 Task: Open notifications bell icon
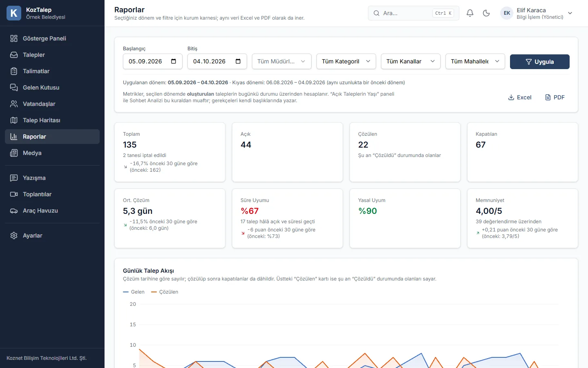click(470, 13)
